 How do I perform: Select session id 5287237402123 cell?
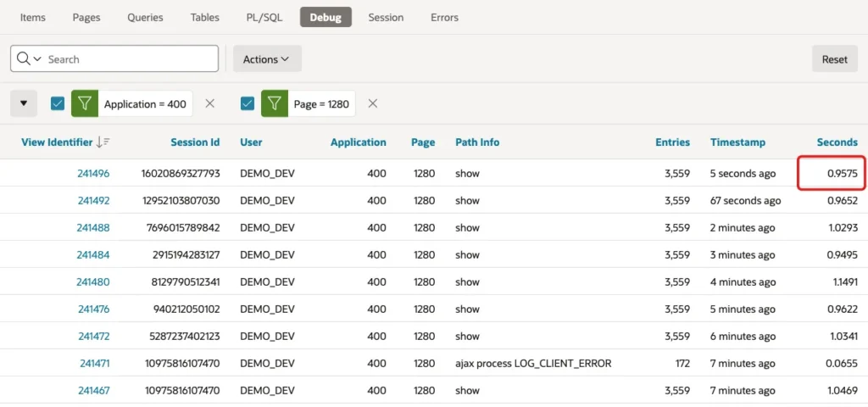184,336
